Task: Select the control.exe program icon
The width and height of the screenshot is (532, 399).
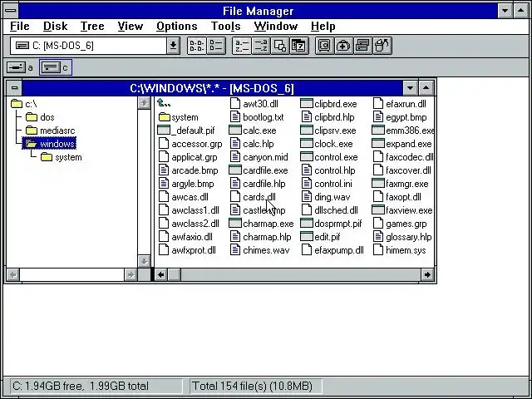Action: pyautogui.click(x=307, y=157)
